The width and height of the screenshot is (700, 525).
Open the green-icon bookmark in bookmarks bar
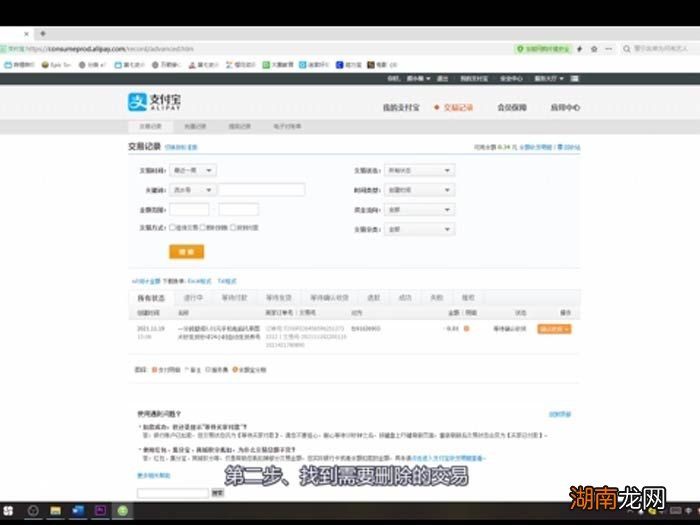[x=278, y=65]
